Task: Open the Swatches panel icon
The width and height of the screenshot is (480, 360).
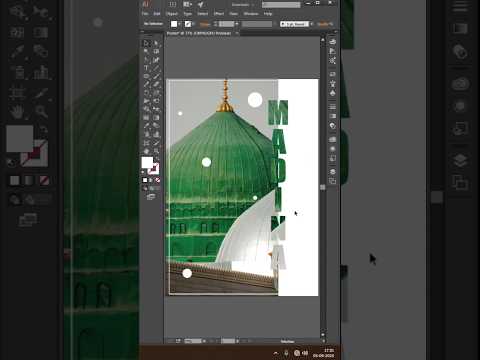Action: 332,74
